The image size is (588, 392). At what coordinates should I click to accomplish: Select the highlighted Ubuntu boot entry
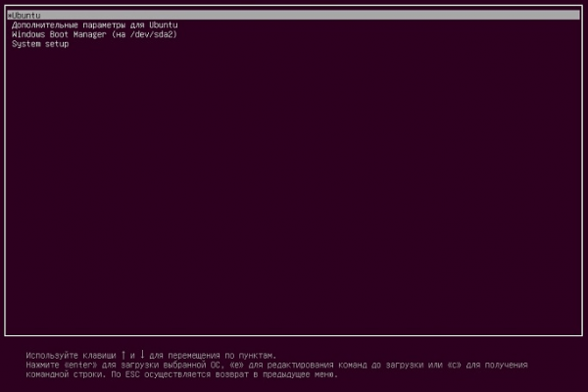pyautogui.click(x=293, y=16)
